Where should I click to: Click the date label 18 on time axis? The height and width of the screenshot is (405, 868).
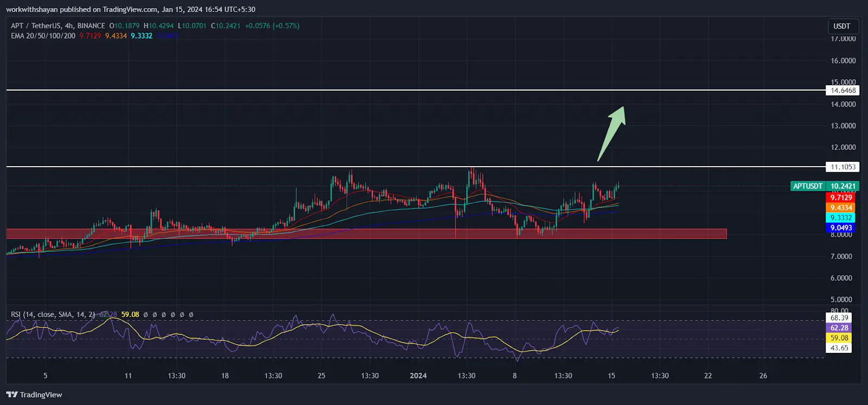pos(225,376)
